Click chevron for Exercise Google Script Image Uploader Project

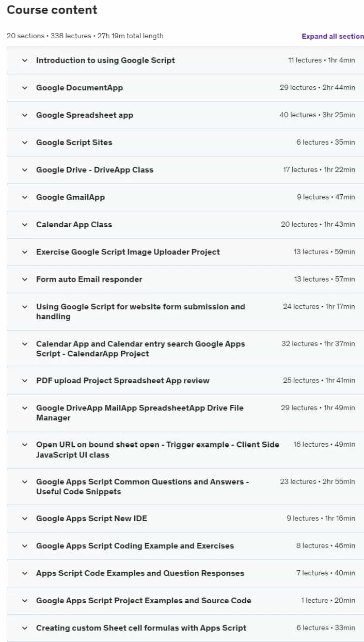tap(24, 252)
